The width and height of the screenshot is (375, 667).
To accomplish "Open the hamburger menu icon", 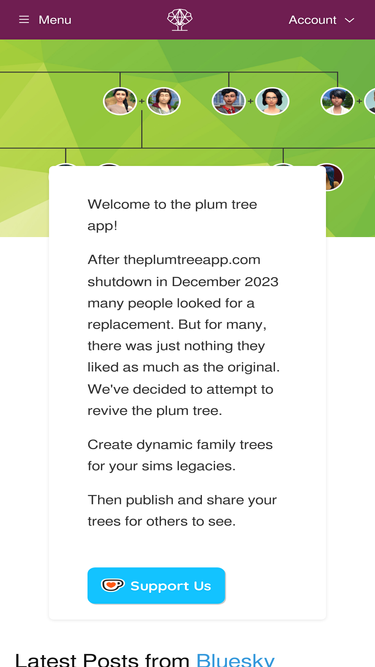I will click(24, 20).
